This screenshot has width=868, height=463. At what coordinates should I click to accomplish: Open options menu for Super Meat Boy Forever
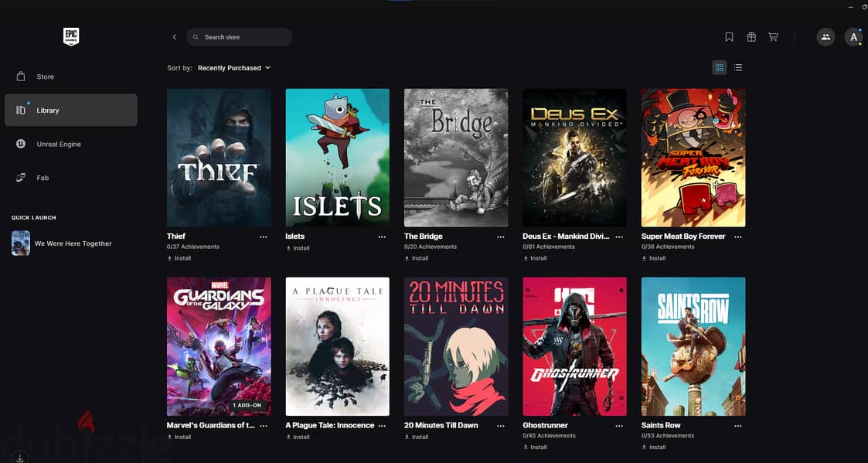click(x=738, y=237)
